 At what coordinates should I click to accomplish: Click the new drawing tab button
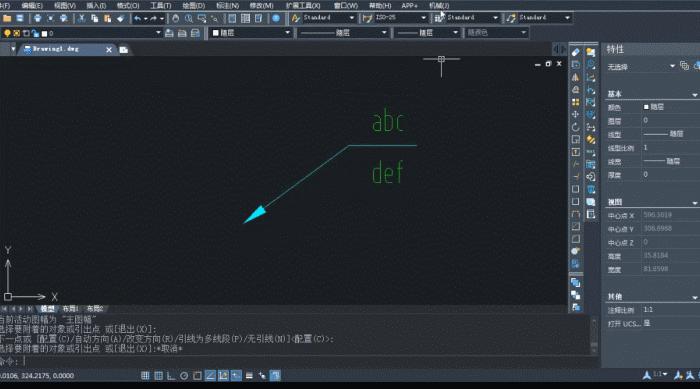click(124, 50)
